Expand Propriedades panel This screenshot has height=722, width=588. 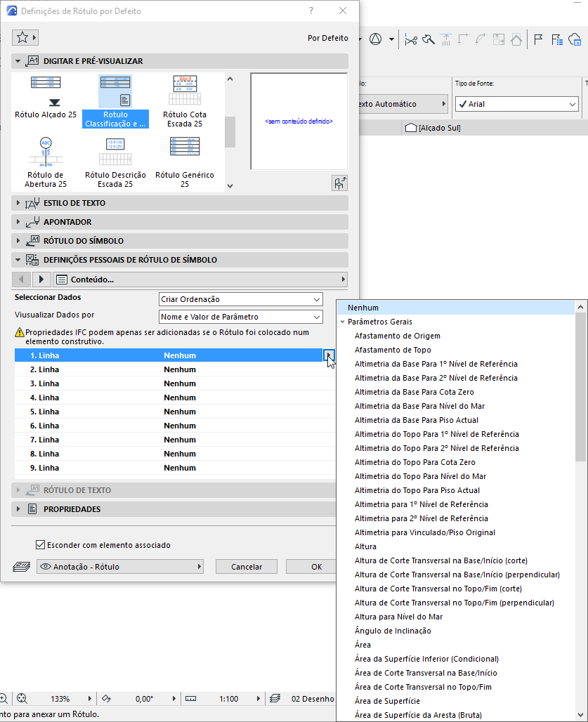(x=18, y=508)
